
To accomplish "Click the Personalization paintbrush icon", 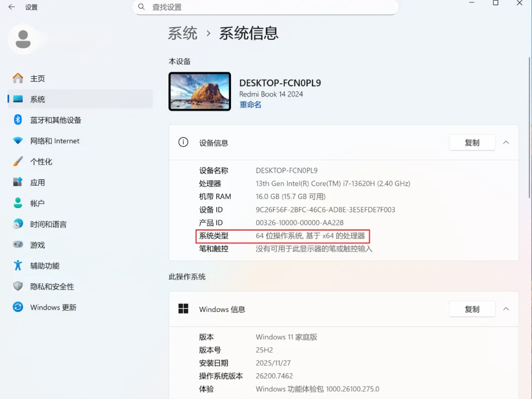I will [18, 161].
